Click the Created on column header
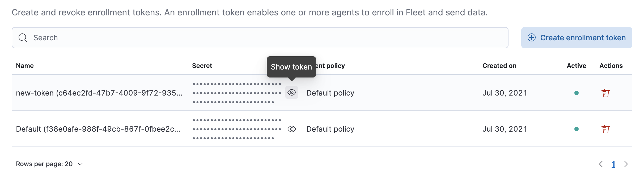The image size is (644, 181). (x=499, y=66)
